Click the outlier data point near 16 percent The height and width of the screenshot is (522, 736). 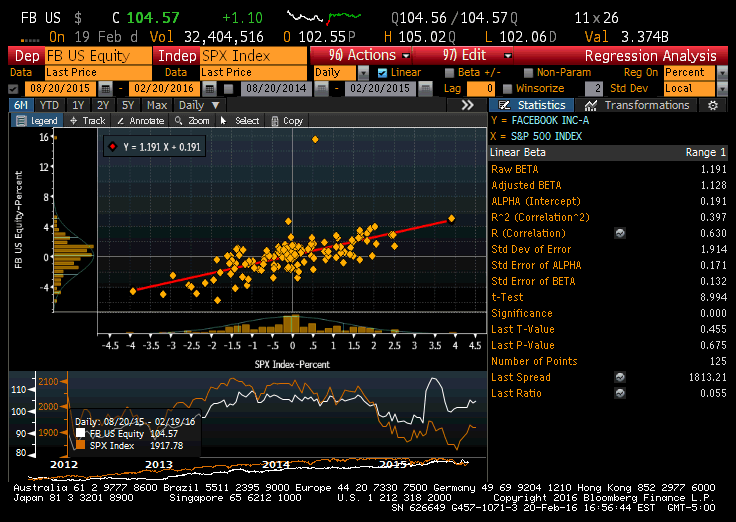pos(315,139)
